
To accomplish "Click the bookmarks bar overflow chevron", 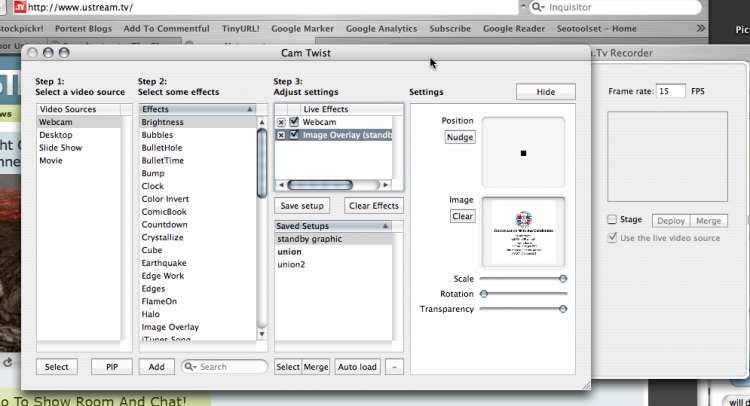I will click(701, 28).
